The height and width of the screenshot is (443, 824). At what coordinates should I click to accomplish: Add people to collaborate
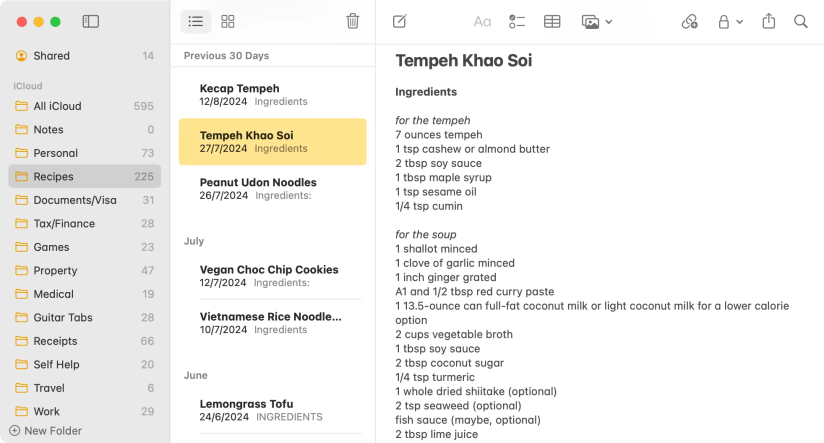point(689,21)
